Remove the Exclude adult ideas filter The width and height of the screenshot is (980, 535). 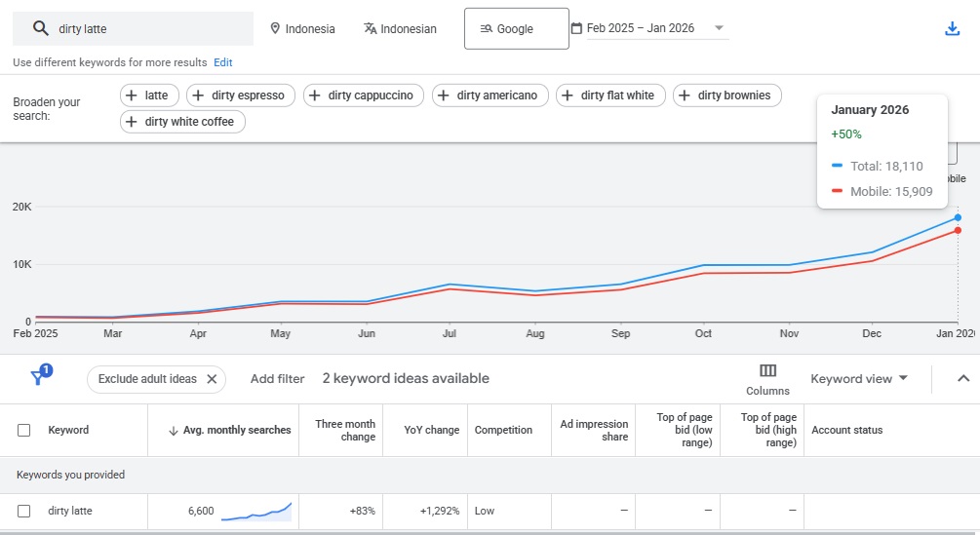coord(212,379)
